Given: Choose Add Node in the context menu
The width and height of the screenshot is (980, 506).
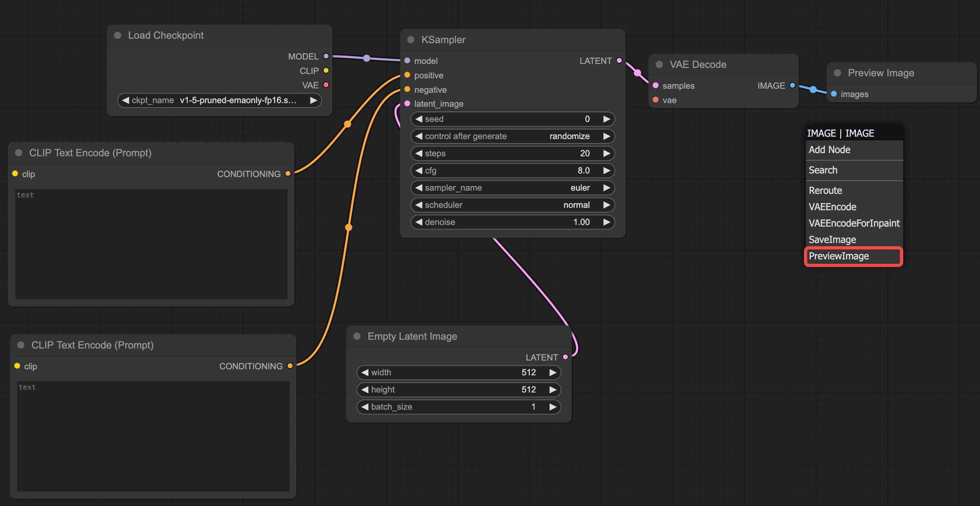Looking at the screenshot, I should click(854, 150).
